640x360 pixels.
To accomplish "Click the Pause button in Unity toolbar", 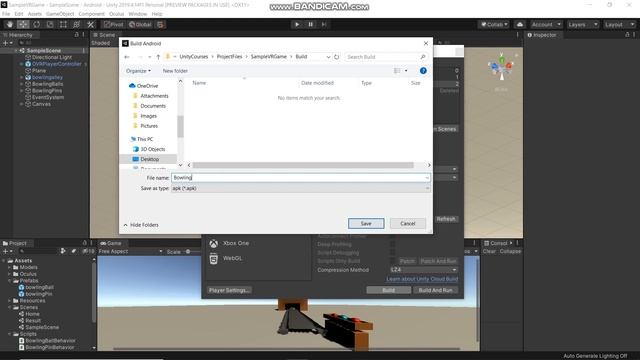I will click(310, 24).
